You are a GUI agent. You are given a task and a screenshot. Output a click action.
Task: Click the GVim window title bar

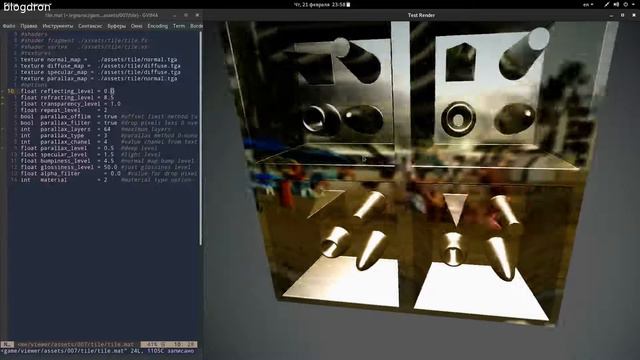point(101,15)
